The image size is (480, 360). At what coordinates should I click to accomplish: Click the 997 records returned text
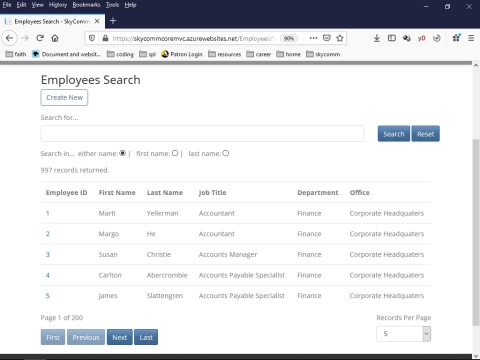tap(75, 170)
